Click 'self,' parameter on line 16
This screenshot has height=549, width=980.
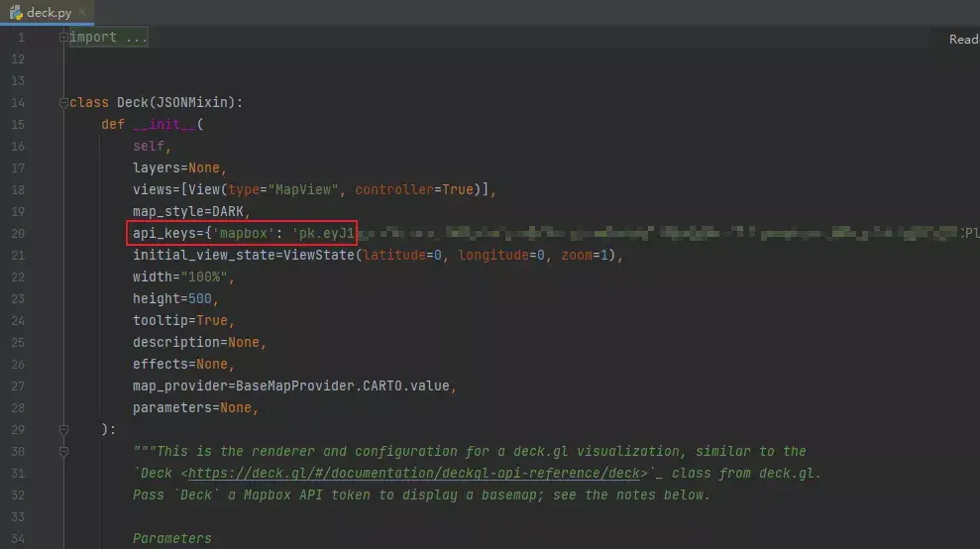click(152, 147)
